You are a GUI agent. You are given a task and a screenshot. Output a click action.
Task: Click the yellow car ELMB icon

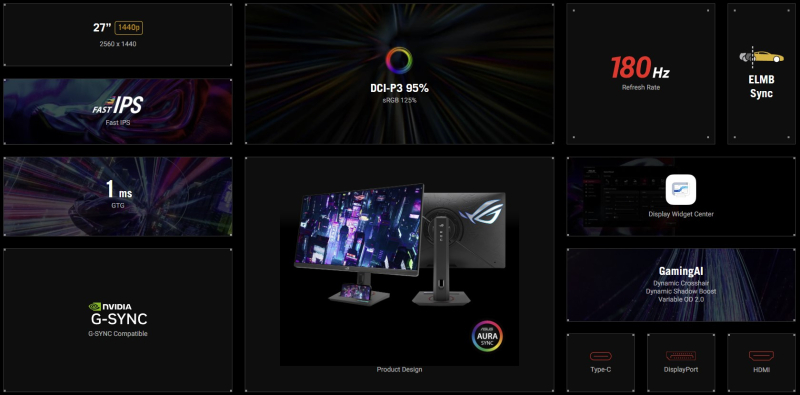tap(761, 57)
